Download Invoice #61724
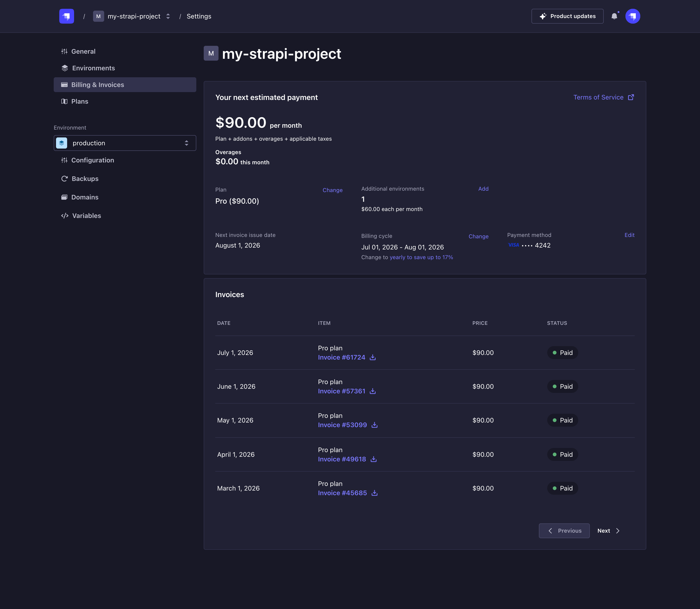Image resolution: width=700 pixels, height=609 pixels. click(x=373, y=357)
